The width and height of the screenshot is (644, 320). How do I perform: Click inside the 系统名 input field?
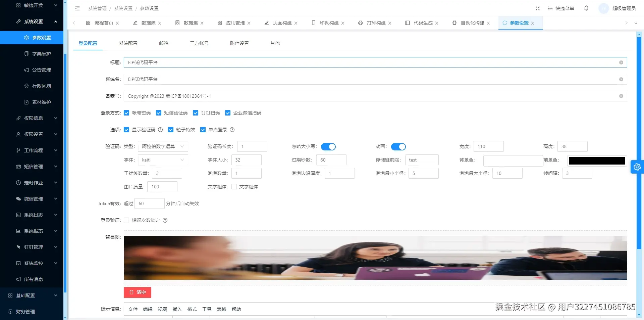click(302, 79)
